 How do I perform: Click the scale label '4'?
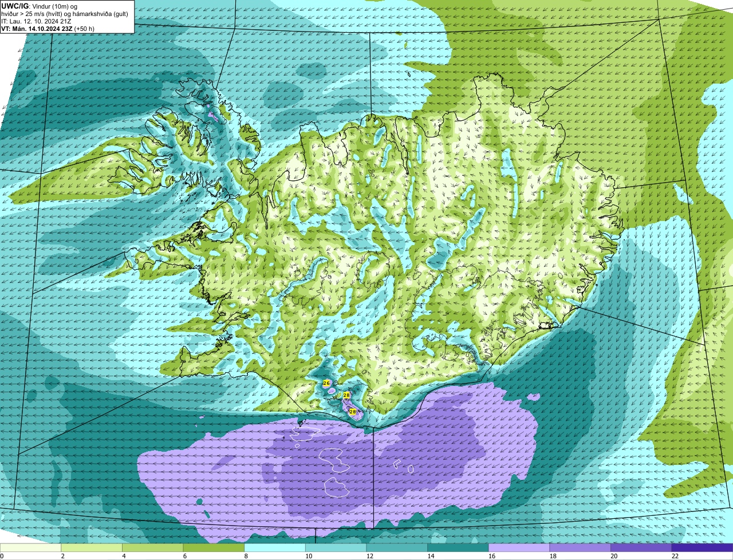[124, 556]
